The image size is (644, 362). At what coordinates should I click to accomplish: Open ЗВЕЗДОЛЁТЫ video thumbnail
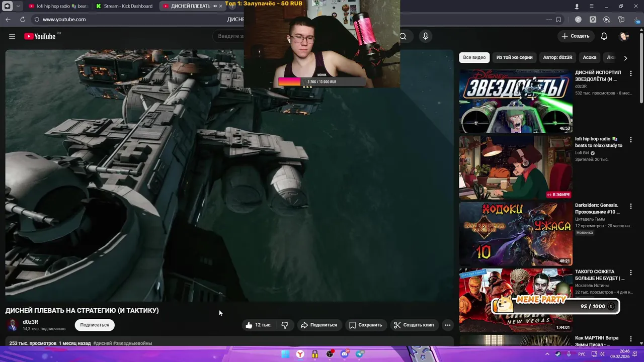click(516, 101)
